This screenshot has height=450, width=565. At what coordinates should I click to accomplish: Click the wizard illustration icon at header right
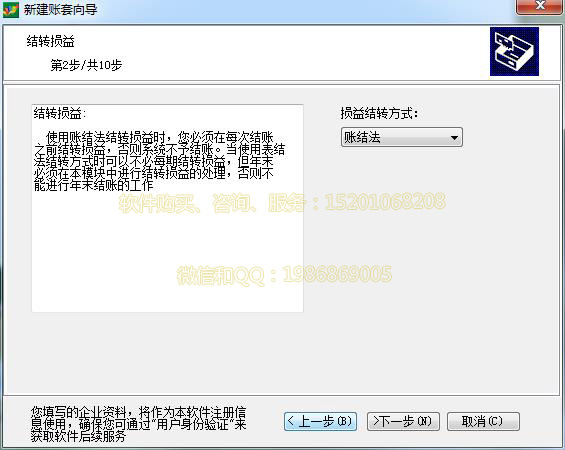click(514, 52)
